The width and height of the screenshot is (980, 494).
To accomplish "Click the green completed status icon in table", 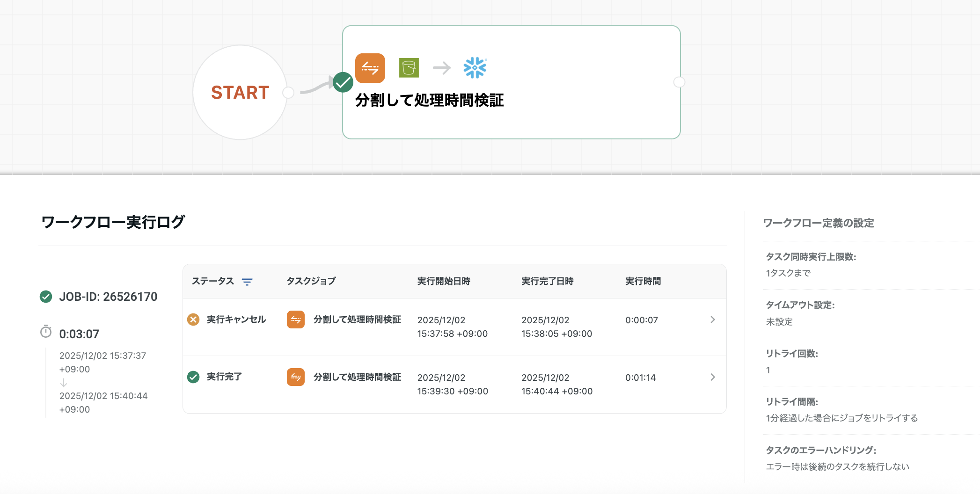I will (x=193, y=377).
